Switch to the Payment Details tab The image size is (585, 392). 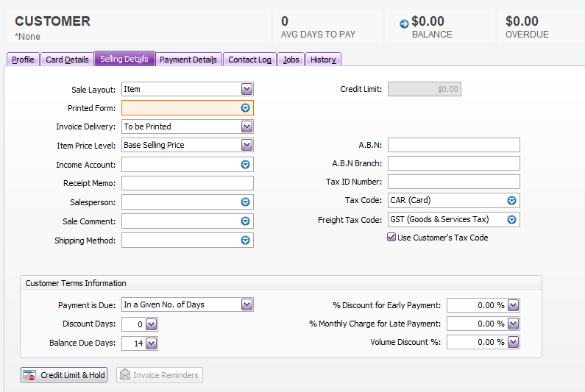click(x=188, y=60)
